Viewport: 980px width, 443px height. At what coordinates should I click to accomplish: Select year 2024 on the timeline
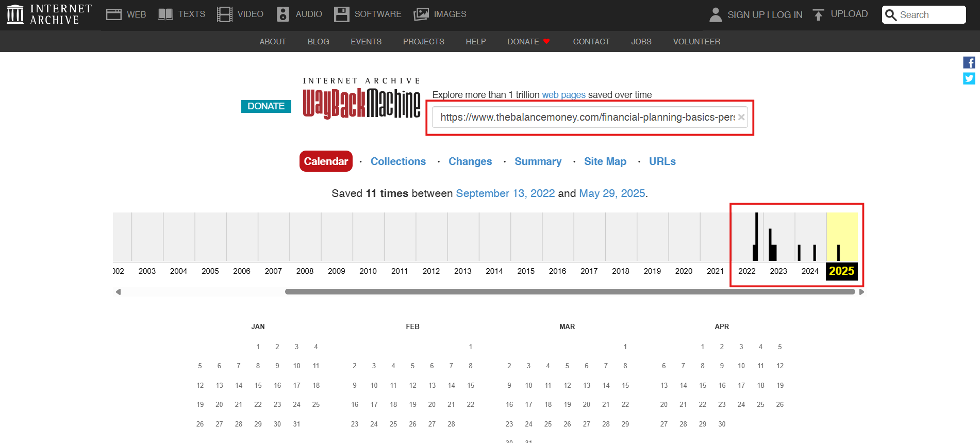click(810, 271)
